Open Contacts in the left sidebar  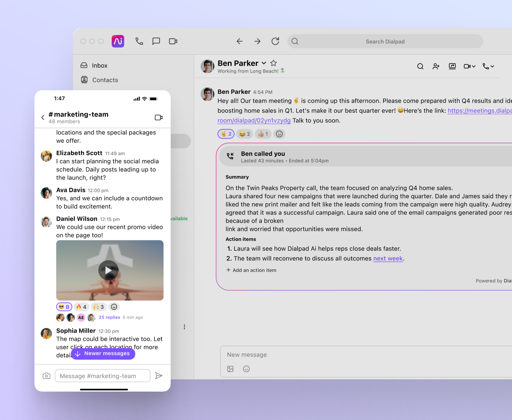coord(105,80)
